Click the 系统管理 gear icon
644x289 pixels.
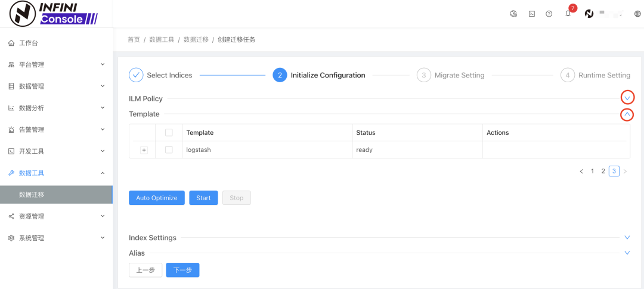[x=11, y=238]
